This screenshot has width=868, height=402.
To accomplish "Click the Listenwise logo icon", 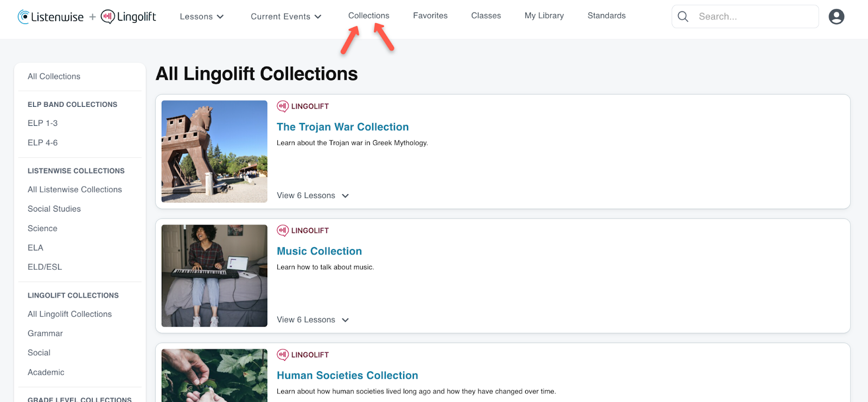I will pyautogui.click(x=24, y=17).
